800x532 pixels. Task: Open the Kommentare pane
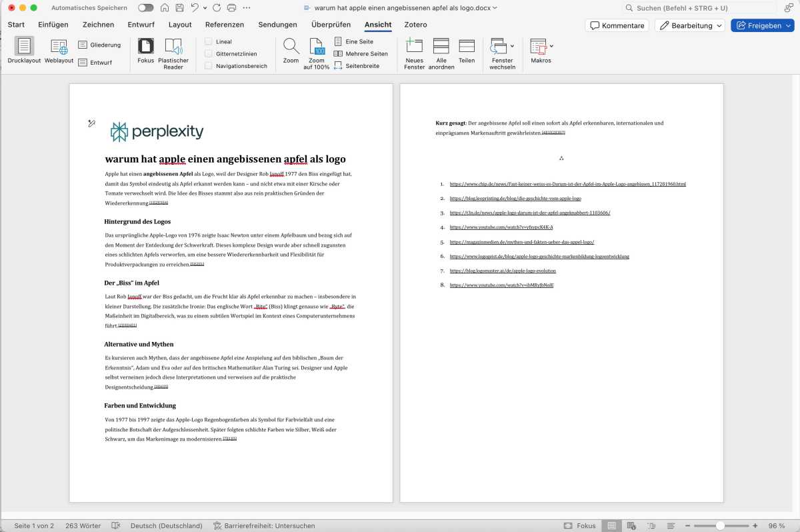tap(617, 25)
